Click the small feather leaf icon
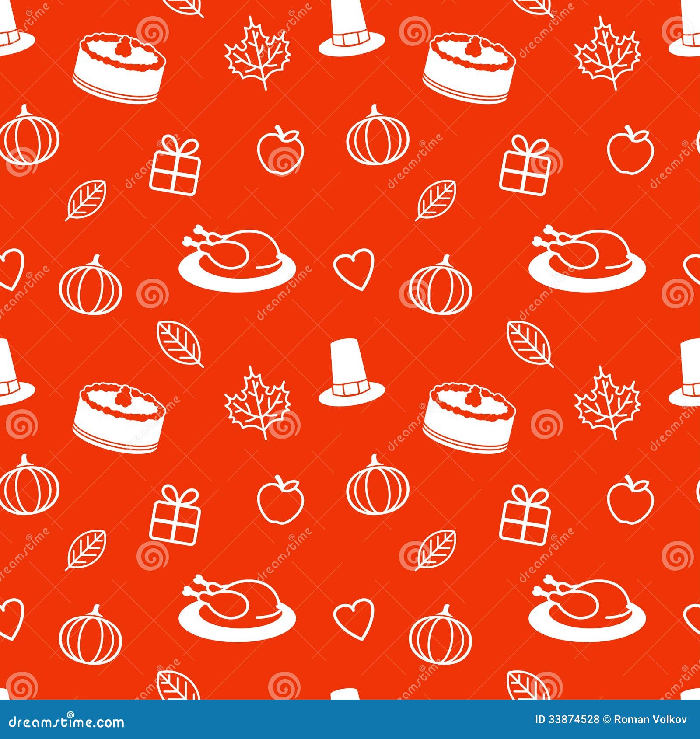 pos(87,201)
